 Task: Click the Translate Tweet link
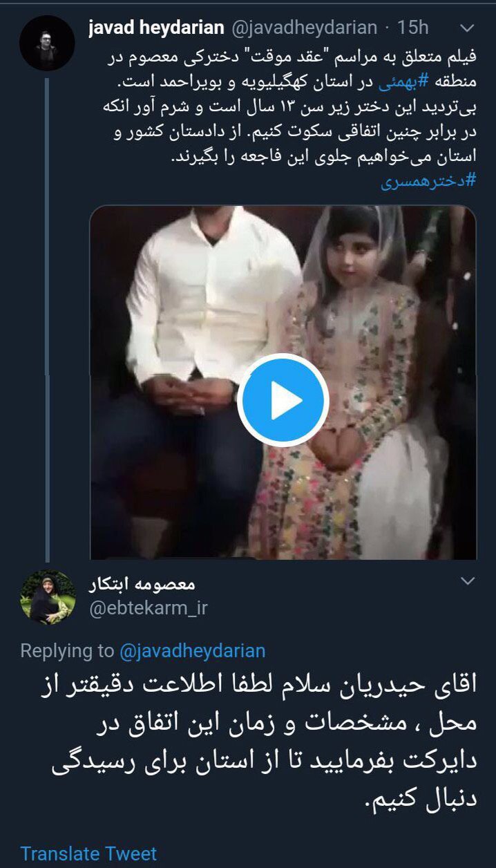[88, 853]
